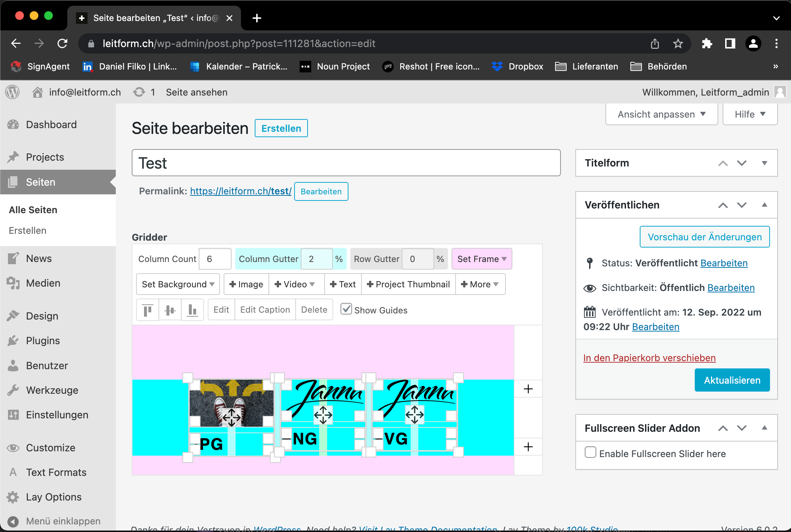
Task: Click the align bottom icon
Action: point(192,310)
